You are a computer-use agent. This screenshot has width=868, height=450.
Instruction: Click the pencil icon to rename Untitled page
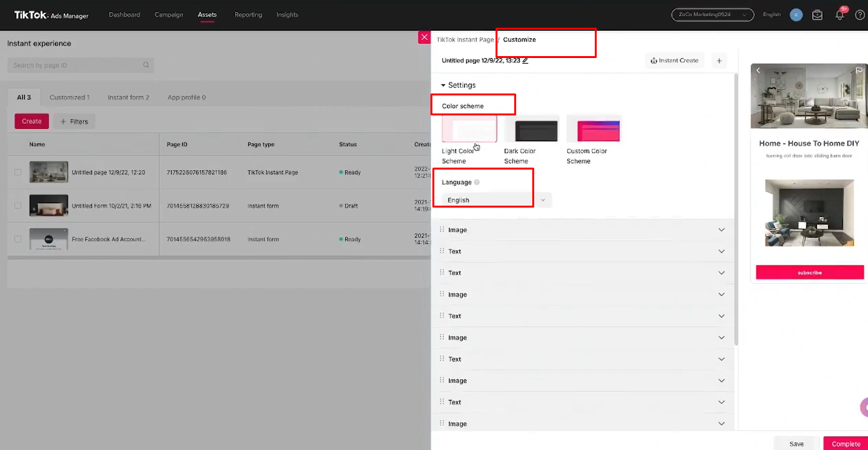click(525, 61)
